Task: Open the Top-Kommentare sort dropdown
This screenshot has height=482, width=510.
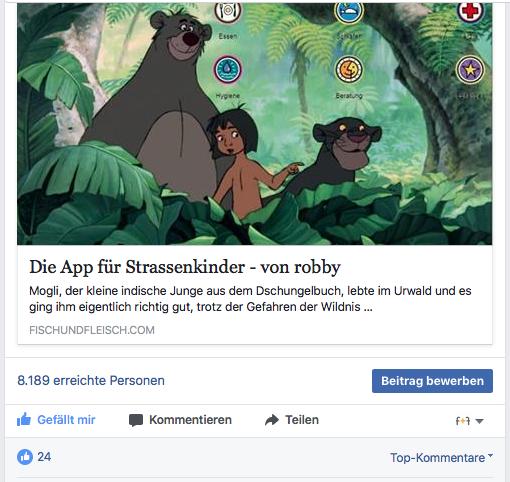Action: tap(441, 458)
